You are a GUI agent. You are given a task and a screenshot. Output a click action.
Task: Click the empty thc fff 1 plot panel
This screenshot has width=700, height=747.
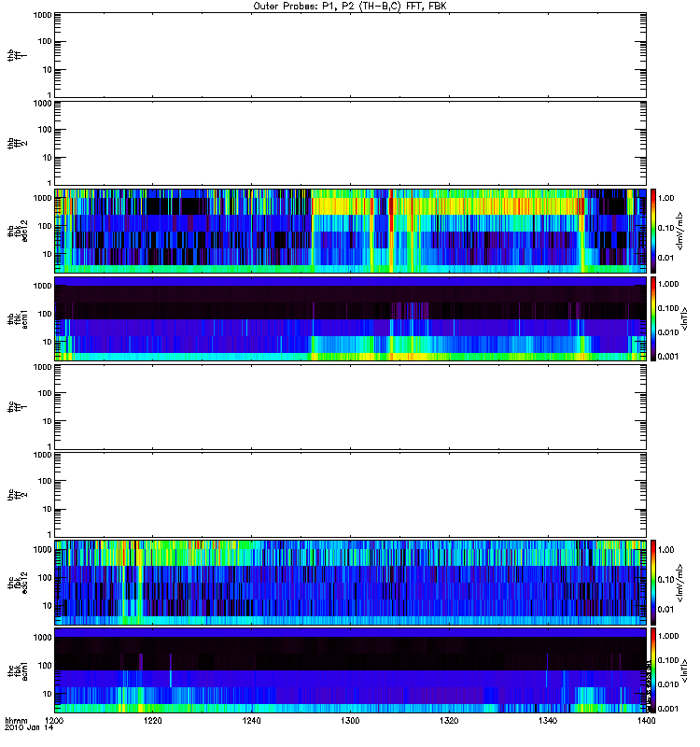(350, 407)
